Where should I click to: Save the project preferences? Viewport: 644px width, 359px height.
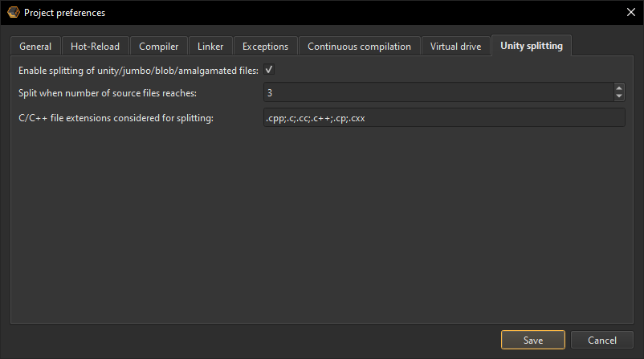(x=533, y=340)
